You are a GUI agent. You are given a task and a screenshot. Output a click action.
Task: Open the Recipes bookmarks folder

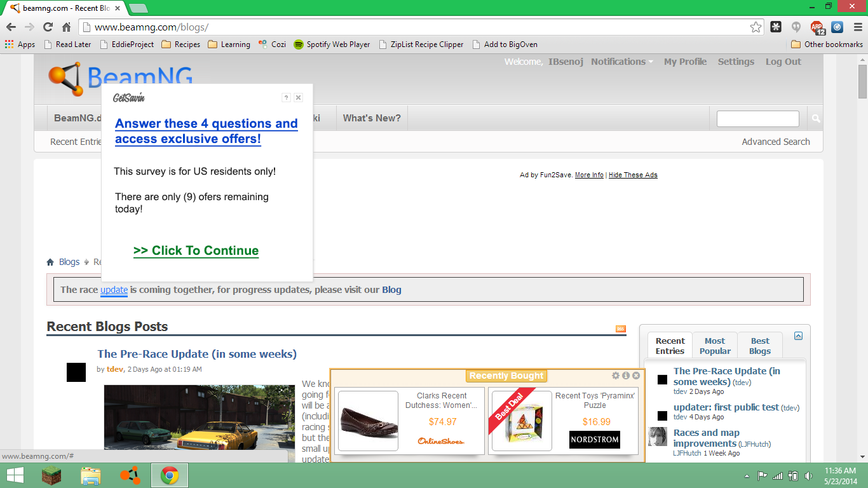[181, 44]
